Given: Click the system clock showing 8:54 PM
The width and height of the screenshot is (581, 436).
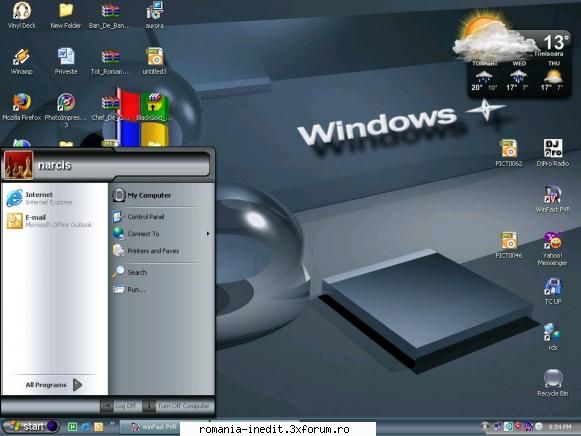Looking at the screenshot, I should [x=560, y=427].
